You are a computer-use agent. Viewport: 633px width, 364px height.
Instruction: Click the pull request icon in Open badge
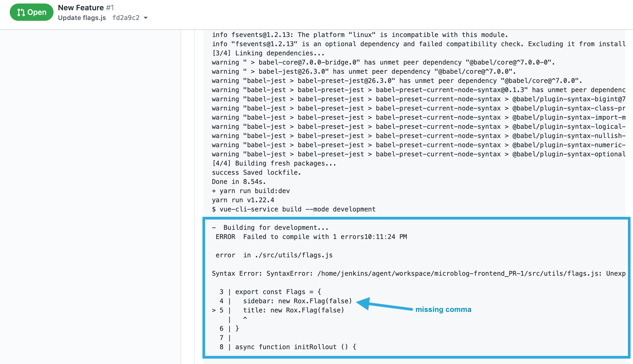click(x=21, y=12)
